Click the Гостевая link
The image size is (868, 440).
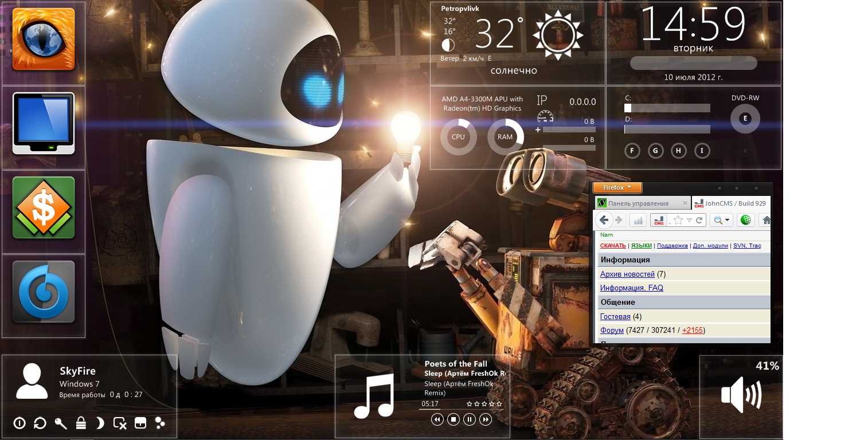(x=615, y=317)
